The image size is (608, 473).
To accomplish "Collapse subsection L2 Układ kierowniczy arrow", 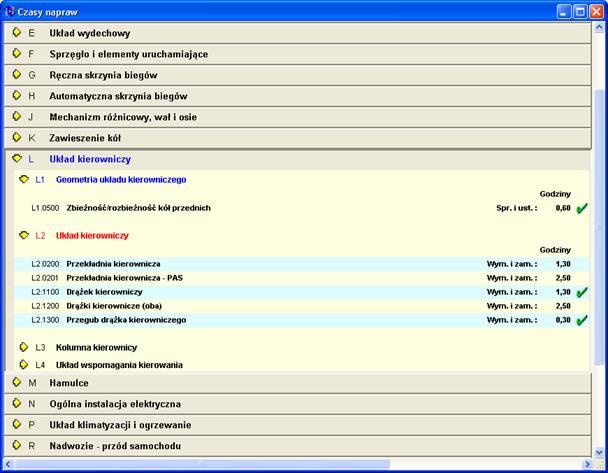I will 24,235.
